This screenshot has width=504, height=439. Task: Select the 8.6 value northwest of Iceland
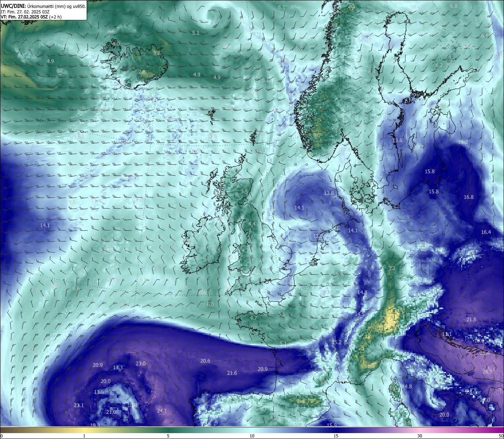(111, 31)
